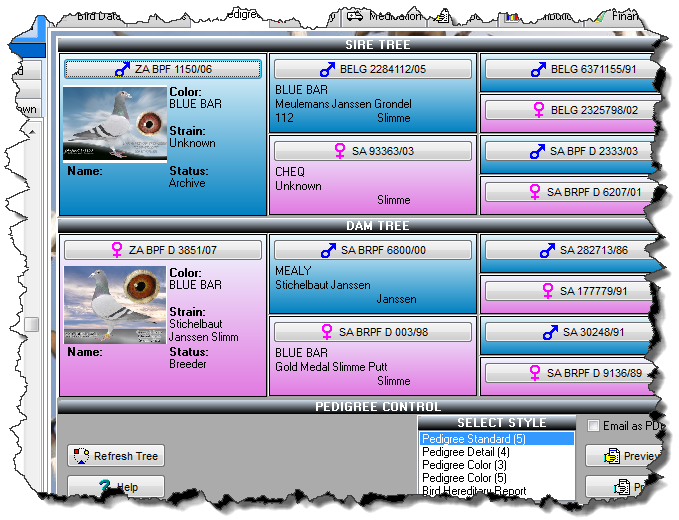Open ancestor BELG 2284112/05 record
The image size is (679, 520).
pos(372,69)
